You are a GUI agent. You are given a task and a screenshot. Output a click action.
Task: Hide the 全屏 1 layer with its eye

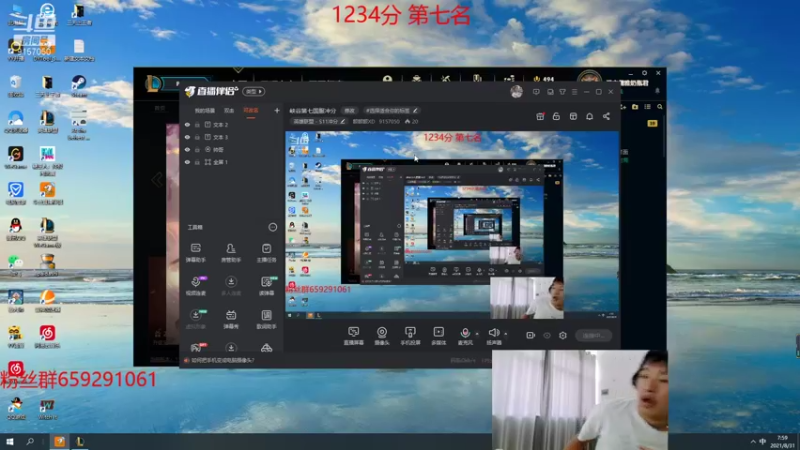(187, 162)
